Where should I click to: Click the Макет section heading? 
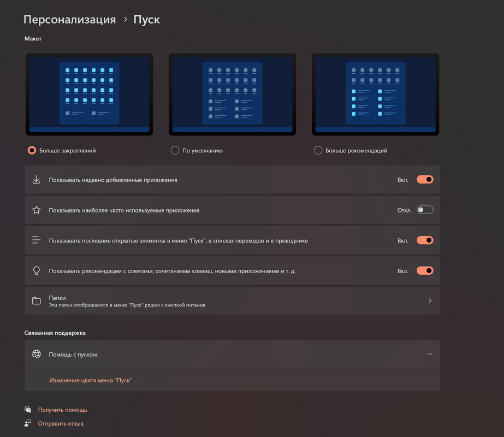coord(33,39)
